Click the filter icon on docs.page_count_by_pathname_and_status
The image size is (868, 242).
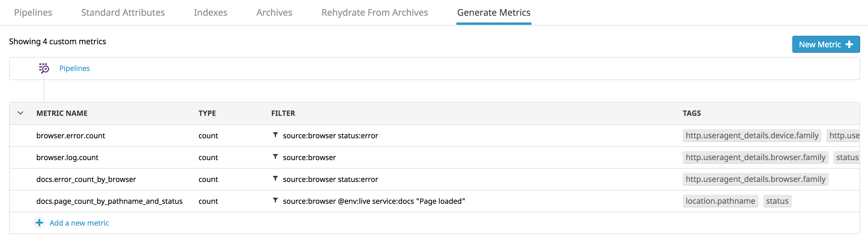coord(275,201)
